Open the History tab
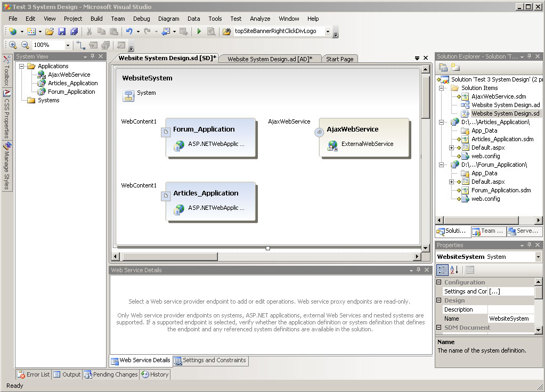 click(155, 374)
